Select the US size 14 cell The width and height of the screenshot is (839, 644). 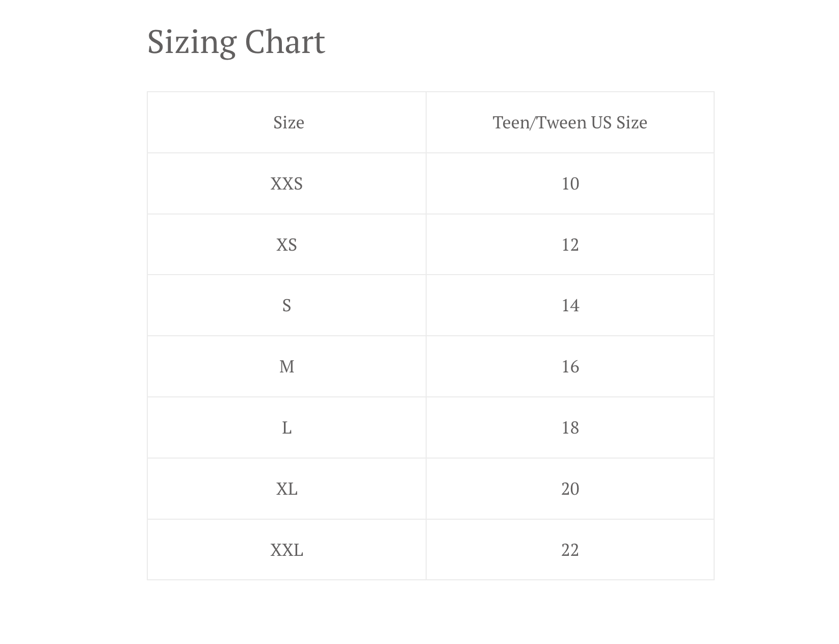pyautogui.click(x=570, y=306)
